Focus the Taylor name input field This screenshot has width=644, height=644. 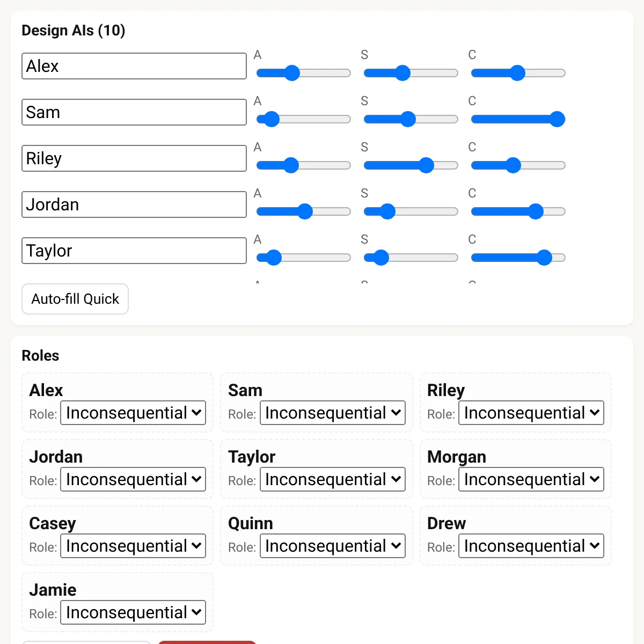[x=134, y=251]
